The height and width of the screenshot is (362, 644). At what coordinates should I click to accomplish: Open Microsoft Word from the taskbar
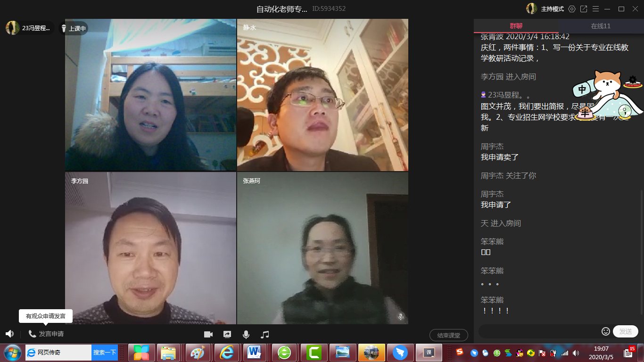click(255, 352)
